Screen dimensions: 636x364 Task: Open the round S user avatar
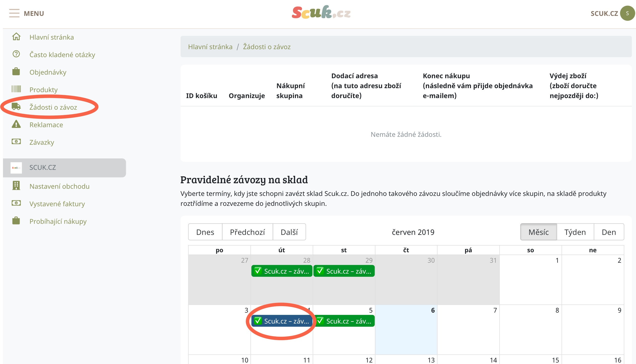(627, 13)
